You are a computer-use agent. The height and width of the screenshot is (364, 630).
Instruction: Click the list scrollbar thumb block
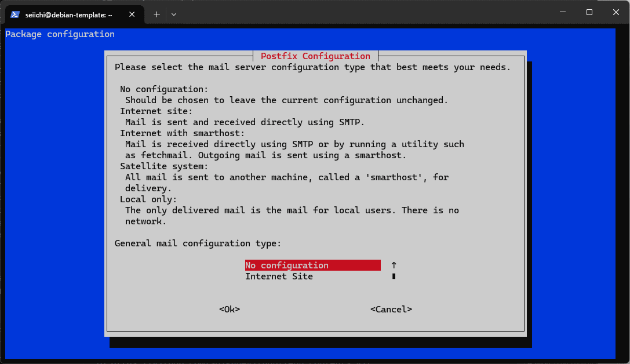click(x=394, y=276)
